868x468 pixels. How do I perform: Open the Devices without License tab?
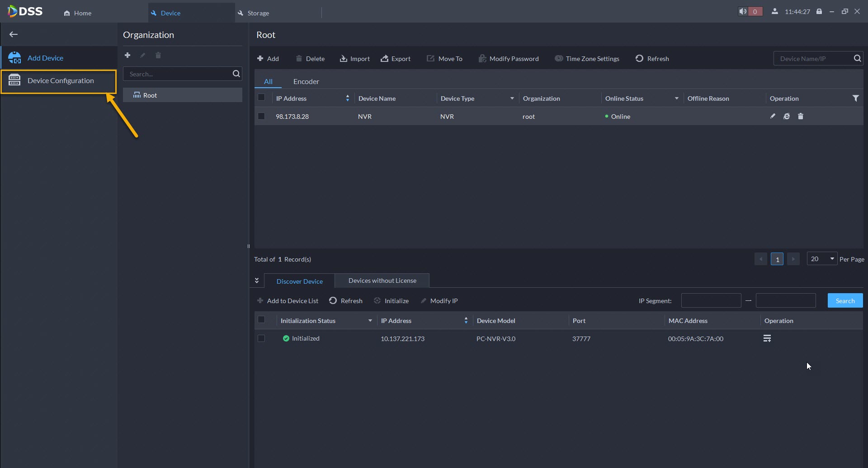point(382,281)
